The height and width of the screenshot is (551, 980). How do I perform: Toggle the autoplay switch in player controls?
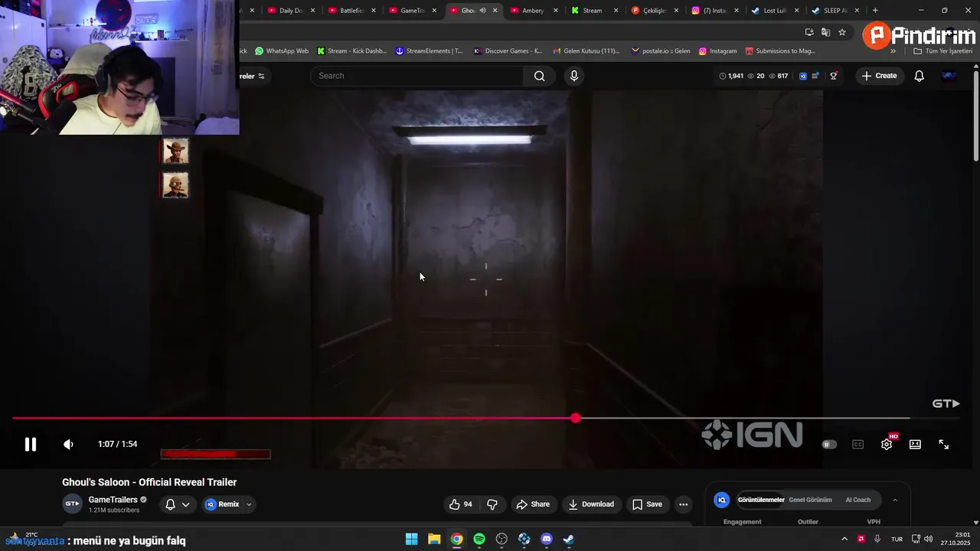(x=829, y=445)
